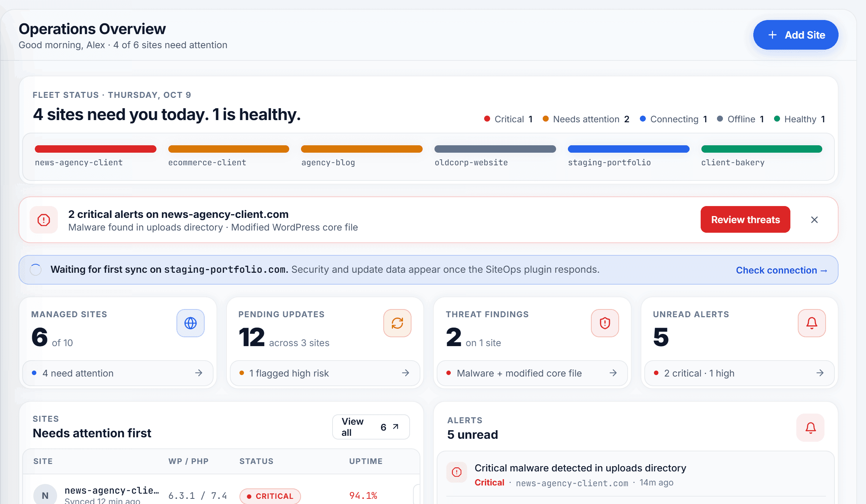Click the Connecting 1 legend item
866x504 pixels.
[674, 119]
